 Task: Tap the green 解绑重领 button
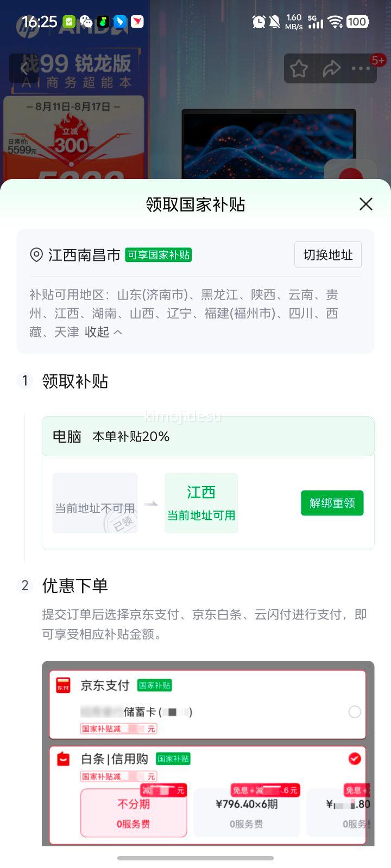(332, 503)
